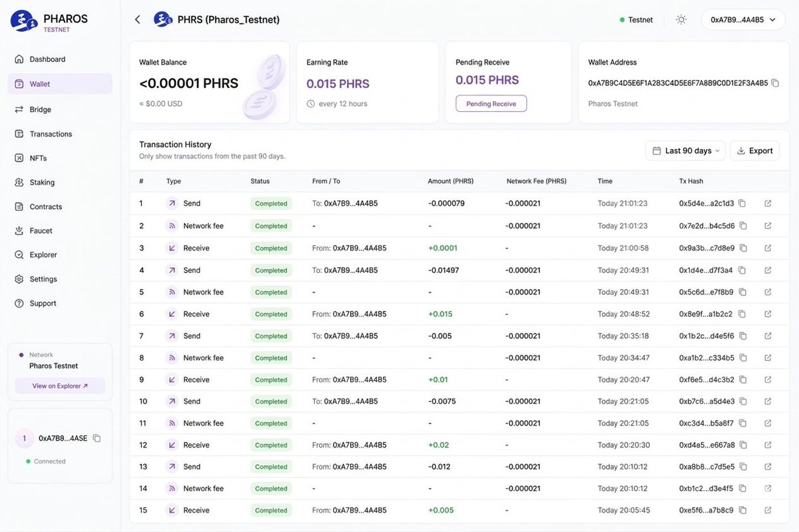Select the Time column header

(605, 181)
